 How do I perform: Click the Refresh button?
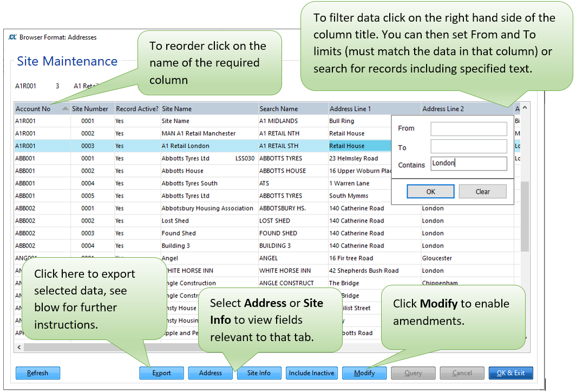37,373
